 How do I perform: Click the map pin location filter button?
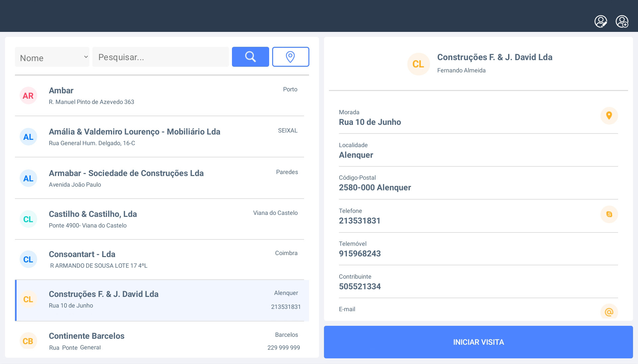click(x=290, y=57)
